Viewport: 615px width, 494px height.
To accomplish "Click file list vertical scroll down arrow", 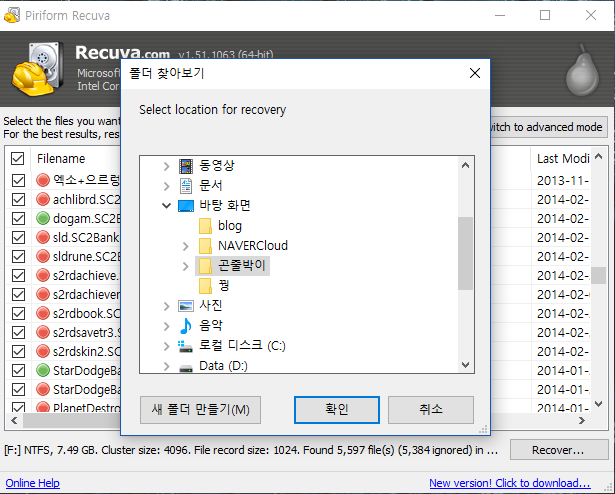I will click(x=599, y=404).
